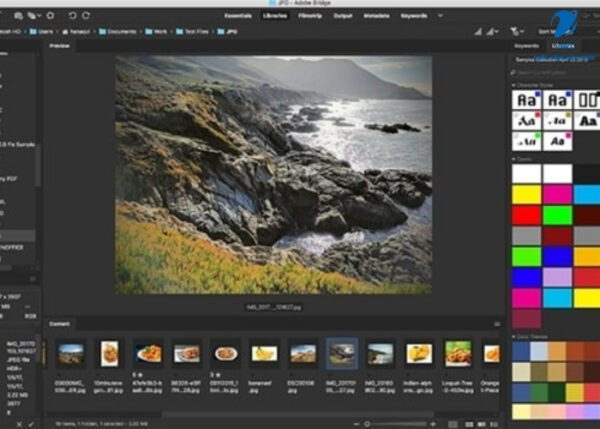Adjust the thumbnail size slider handle

tap(367, 424)
